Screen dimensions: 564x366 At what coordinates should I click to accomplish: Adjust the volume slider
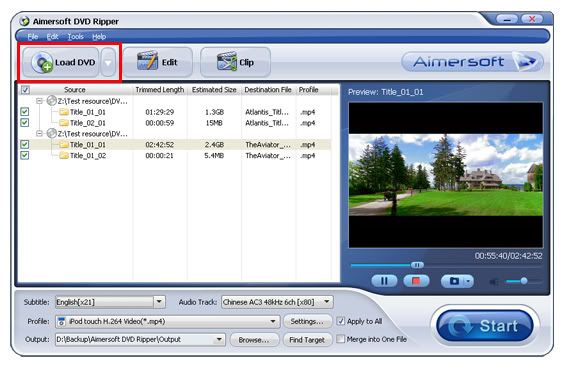pos(524,281)
